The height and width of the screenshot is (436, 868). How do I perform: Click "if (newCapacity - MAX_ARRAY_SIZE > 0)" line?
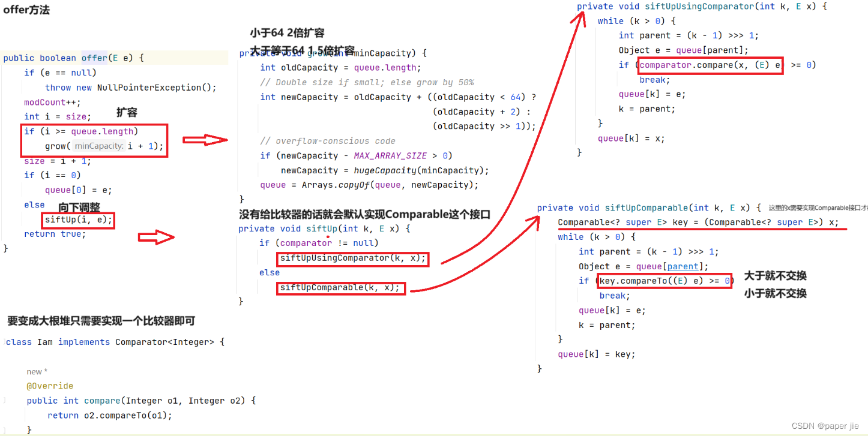point(357,156)
